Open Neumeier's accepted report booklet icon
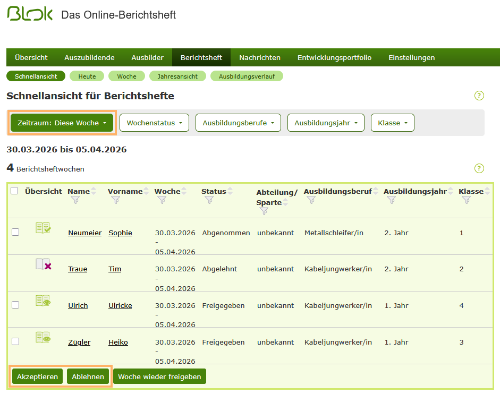 (x=43, y=228)
